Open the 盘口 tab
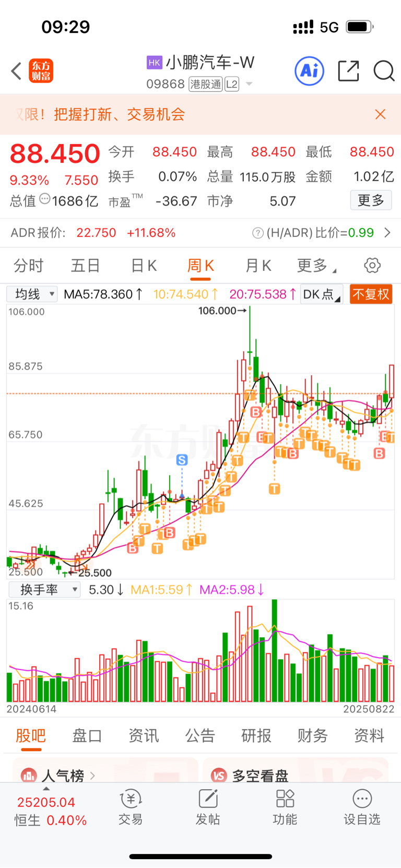This screenshot has height=868, width=401. (x=87, y=735)
